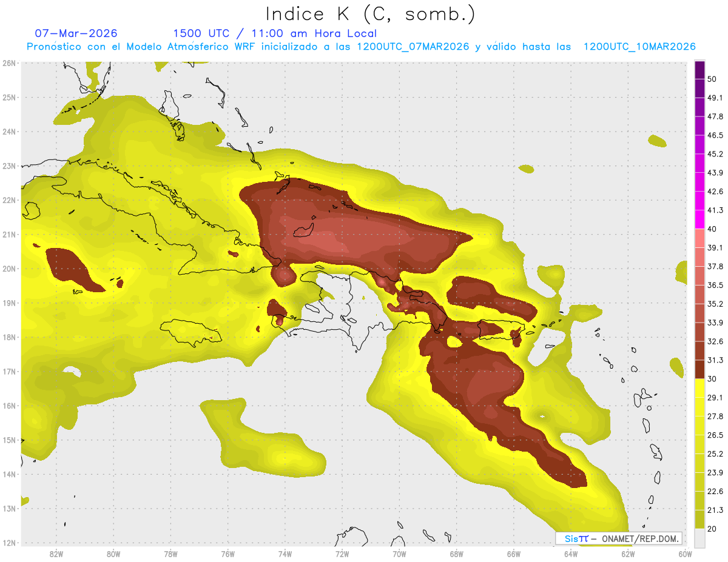Click the '42.6' color scale label
The height and width of the screenshot is (562, 728).
click(715, 192)
